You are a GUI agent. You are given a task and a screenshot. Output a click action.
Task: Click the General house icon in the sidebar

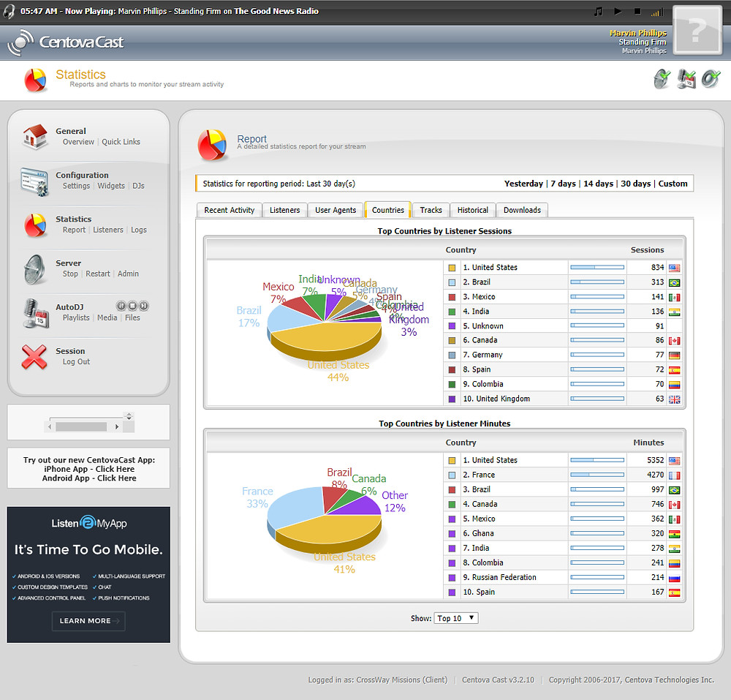[x=35, y=136]
